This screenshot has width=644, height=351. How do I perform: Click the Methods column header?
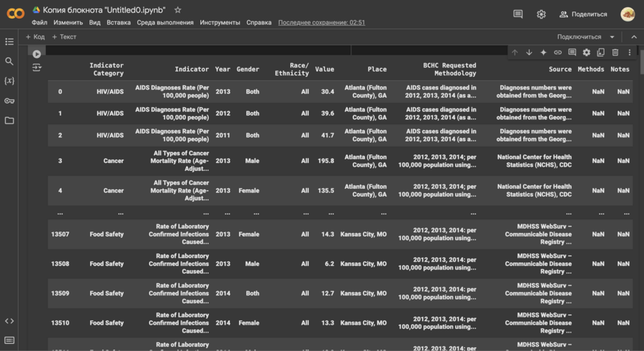coord(590,69)
